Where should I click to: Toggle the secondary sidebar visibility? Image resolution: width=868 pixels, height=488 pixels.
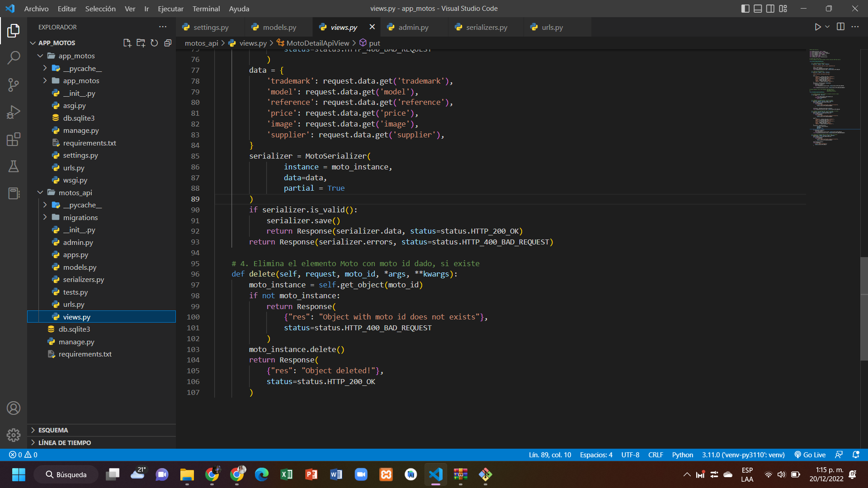770,8
